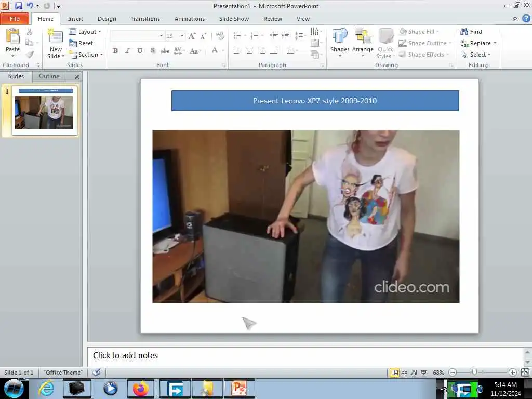Toggle Italic formatting
This screenshot has height=399, width=532.
[x=128, y=51]
